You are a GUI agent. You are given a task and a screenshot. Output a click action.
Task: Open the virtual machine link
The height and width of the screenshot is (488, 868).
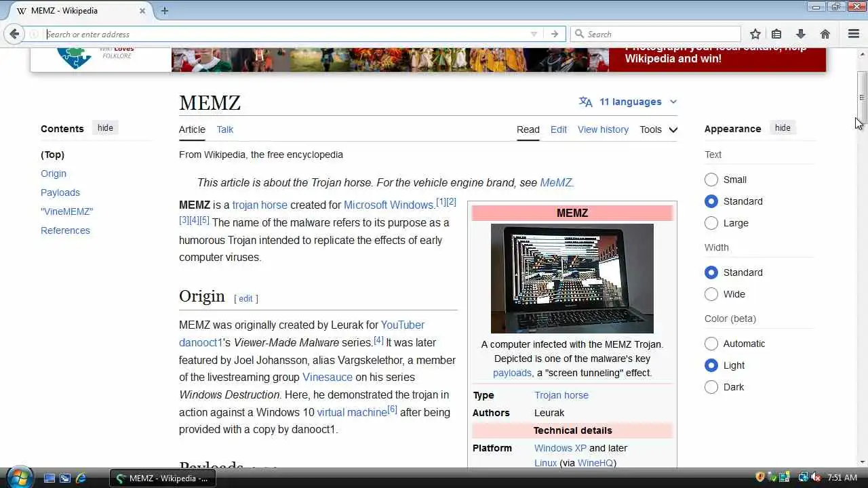click(x=352, y=412)
